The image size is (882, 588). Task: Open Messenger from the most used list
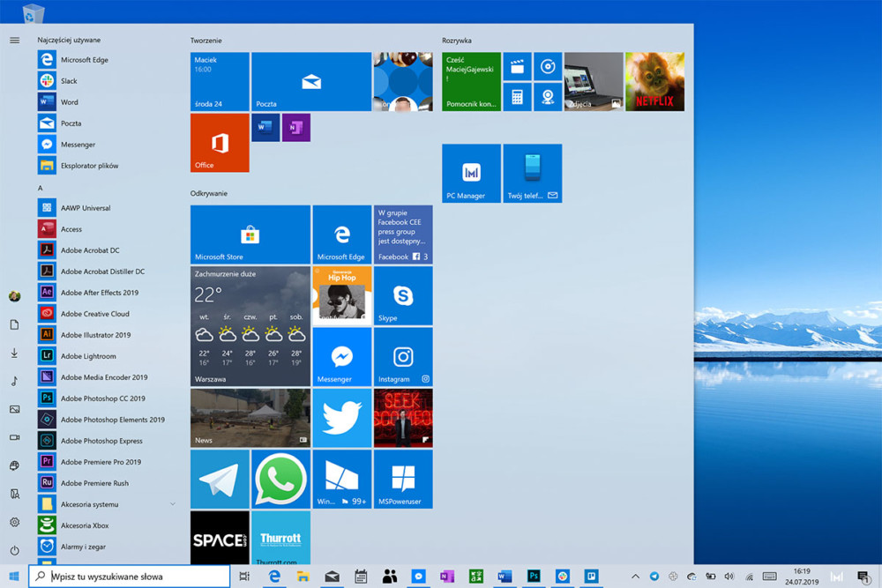[x=107, y=145]
